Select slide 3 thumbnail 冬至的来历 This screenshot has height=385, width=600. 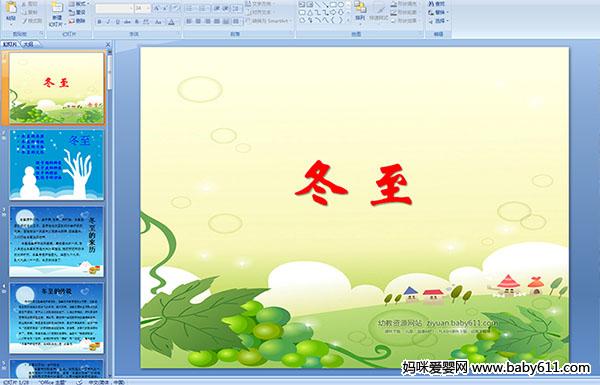point(56,241)
